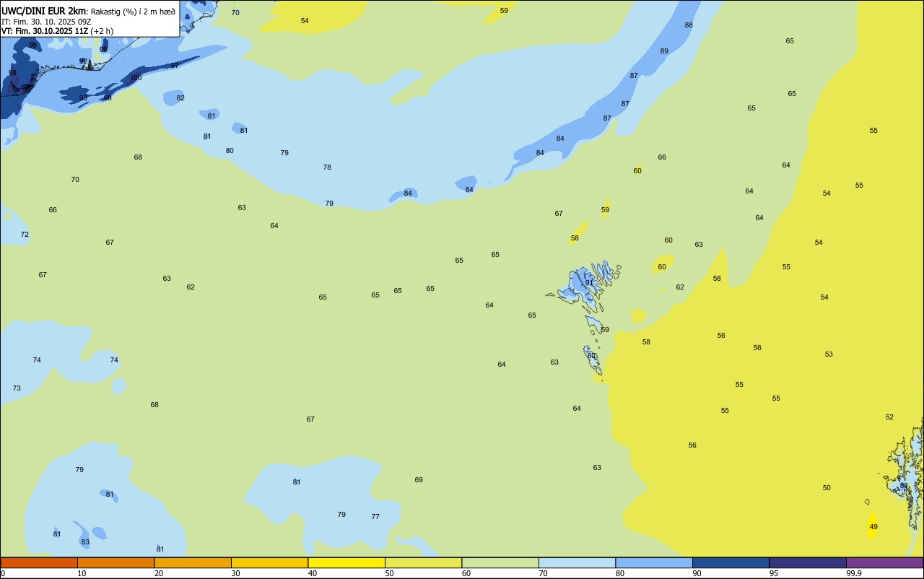Click the 'IT: Fim. 30. 10. 2025 09Z' line
The width and height of the screenshot is (924, 579).
[x=46, y=22]
